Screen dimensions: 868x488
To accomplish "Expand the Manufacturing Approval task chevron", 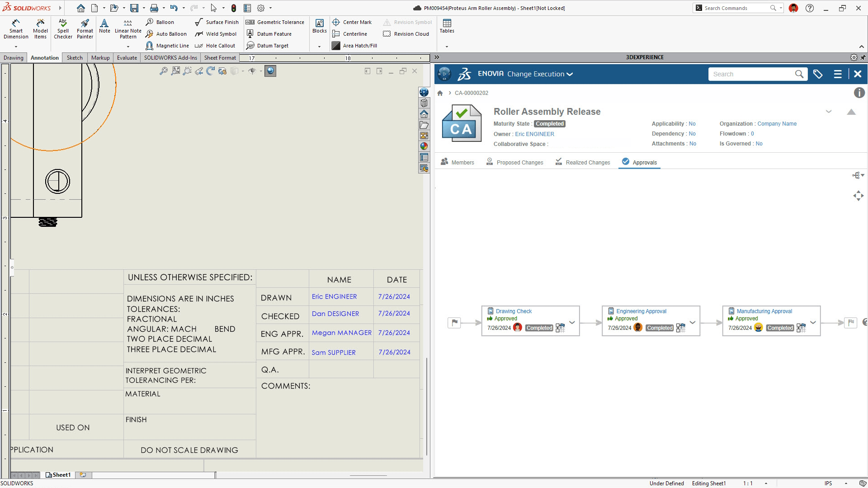I will 813,323.
